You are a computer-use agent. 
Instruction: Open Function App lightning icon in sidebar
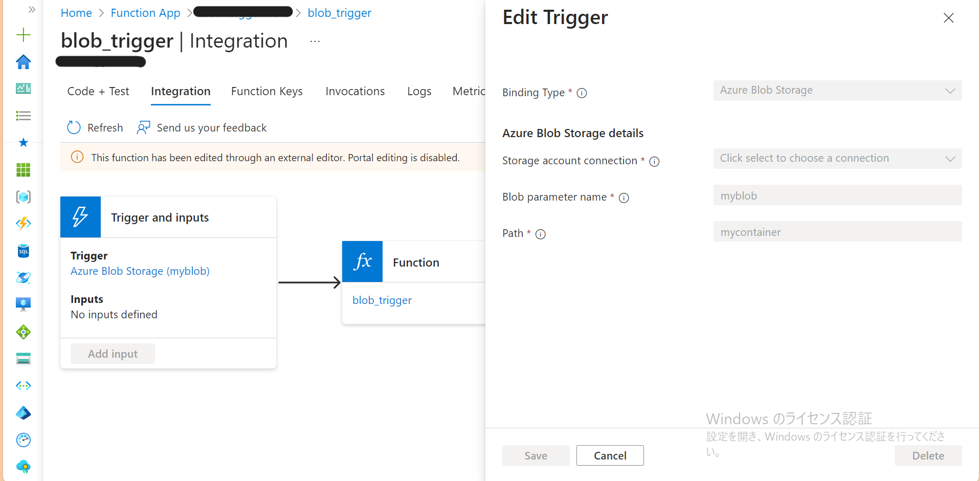pyautogui.click(x=24, y=224)
